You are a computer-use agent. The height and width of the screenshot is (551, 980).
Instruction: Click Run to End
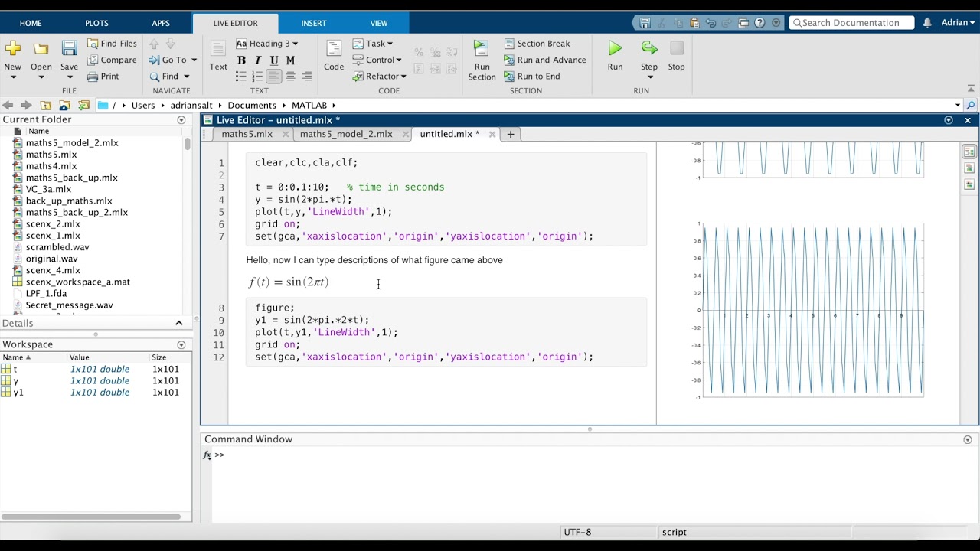pyautogui.click(x=531, y=77)
